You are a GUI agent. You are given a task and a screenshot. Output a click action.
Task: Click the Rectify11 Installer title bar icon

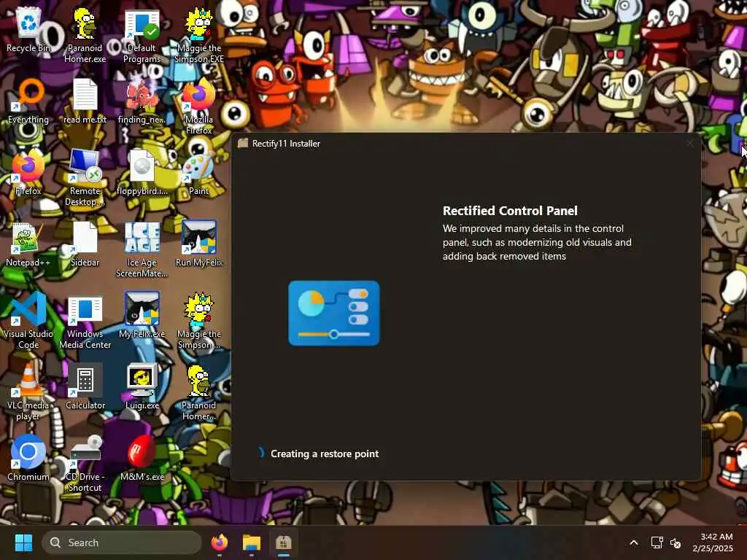coord(243,144)
